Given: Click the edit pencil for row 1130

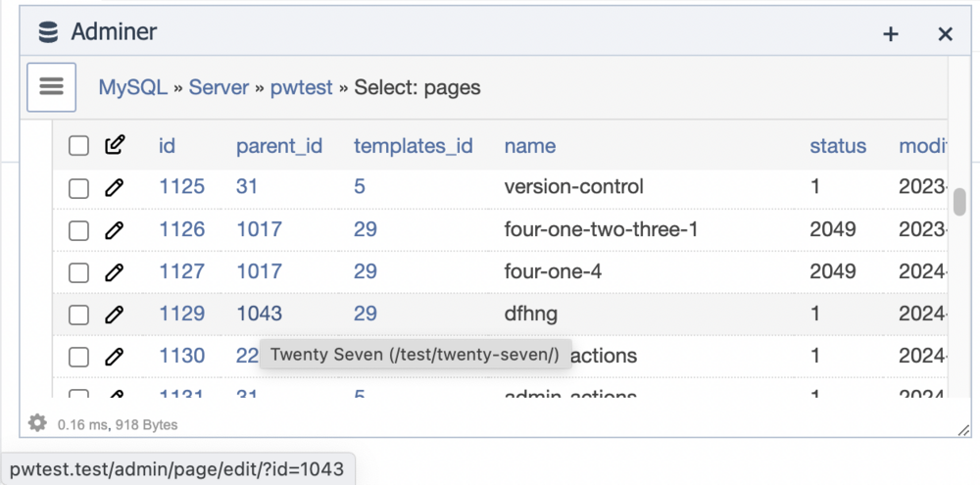Looking at the screenshot, I should [115, 356].
